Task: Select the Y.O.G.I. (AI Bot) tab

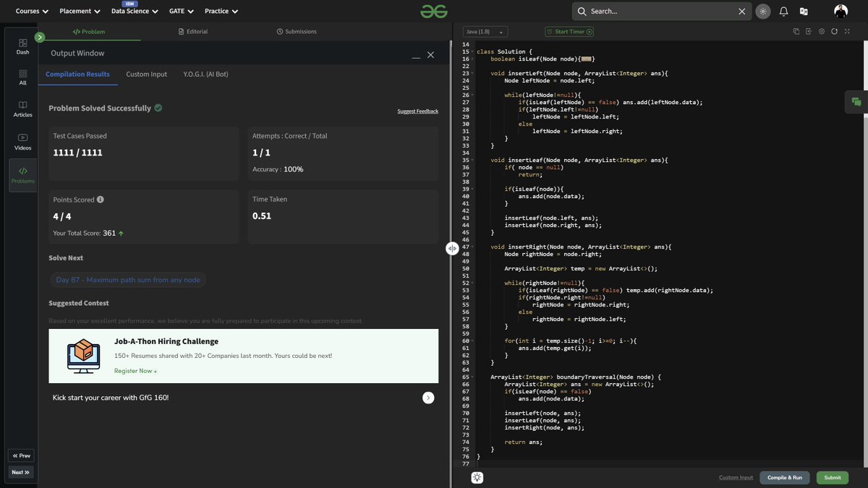Action: click(206, 74)
